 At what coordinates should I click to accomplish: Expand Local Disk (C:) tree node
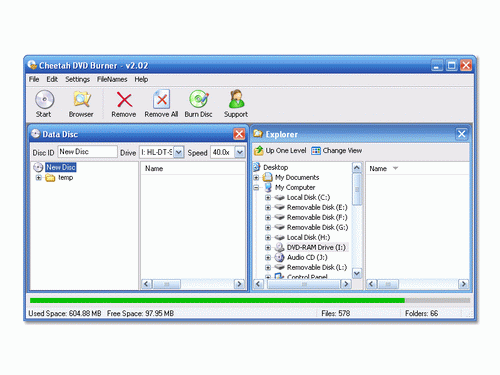(x=268, y=198)
